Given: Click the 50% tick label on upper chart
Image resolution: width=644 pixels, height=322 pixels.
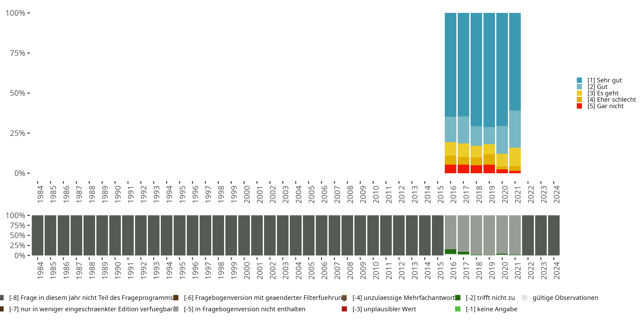Looking at the screenshot, I should coord(18,93).
